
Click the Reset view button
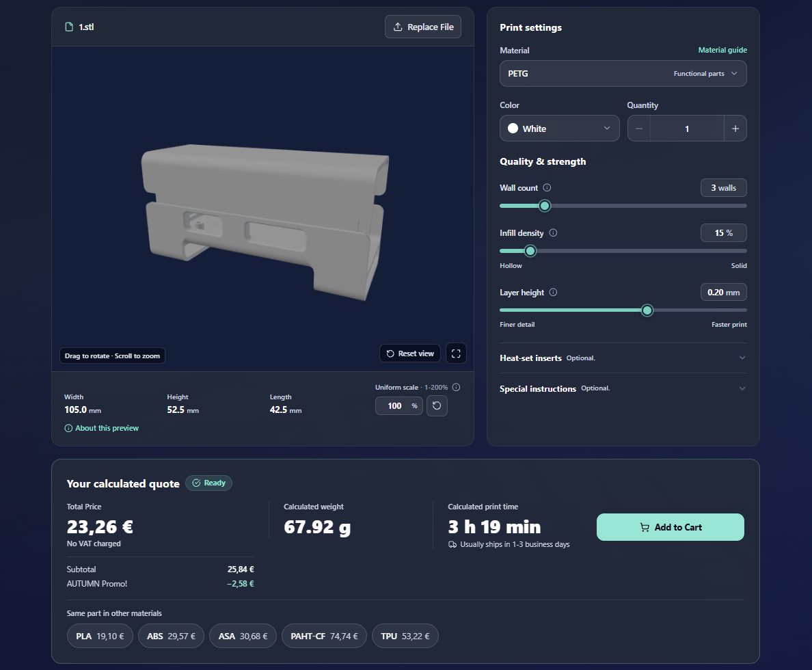tap(410, 353)
